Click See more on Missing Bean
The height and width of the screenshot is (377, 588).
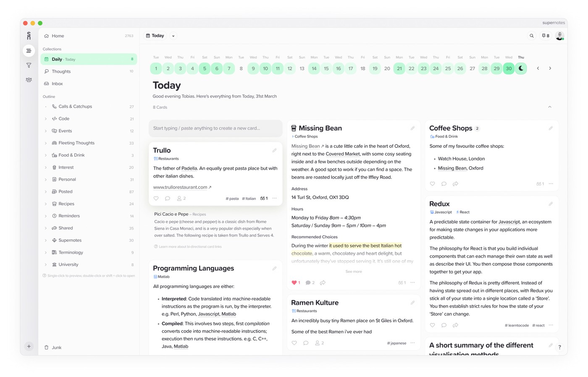pyautogui.click(x=353, y=272)
